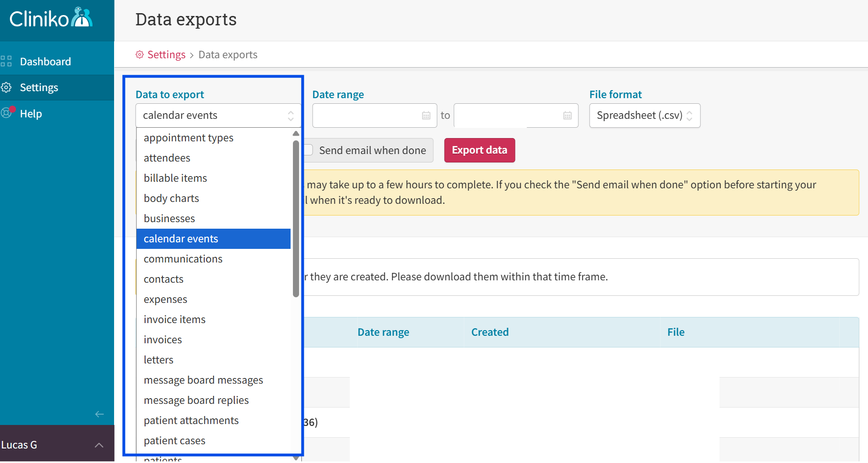Click dropdown list scrollbar thumb
868x463 pixels.
click(296, 219)
